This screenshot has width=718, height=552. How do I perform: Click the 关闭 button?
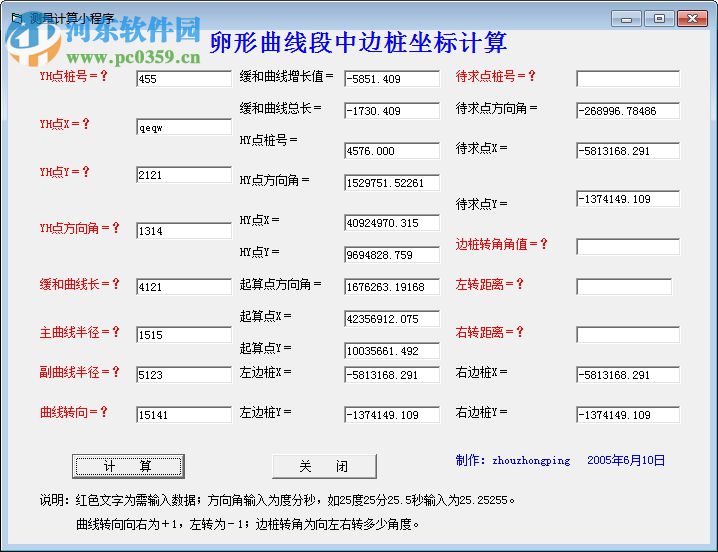pyautogui.click(x=324, y=466)
